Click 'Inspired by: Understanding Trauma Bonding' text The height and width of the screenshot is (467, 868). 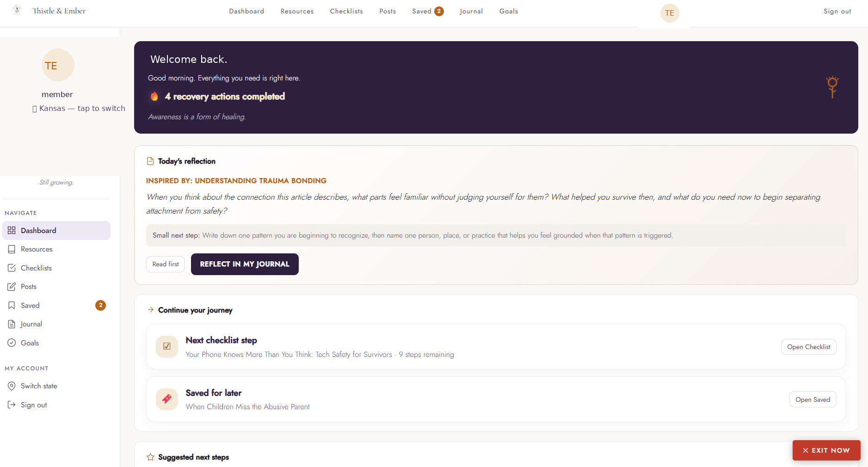click(x=236, y=181)
